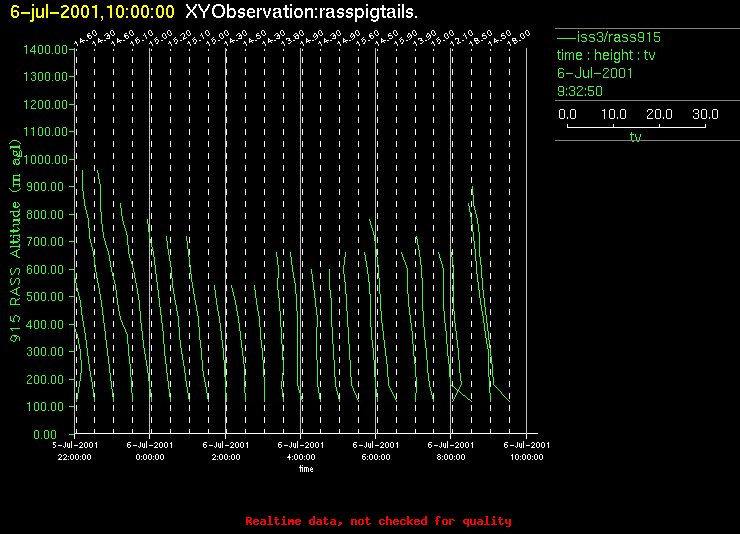
Task: Click the 900.00 y-axis tick label
Action: pos(47,187)
